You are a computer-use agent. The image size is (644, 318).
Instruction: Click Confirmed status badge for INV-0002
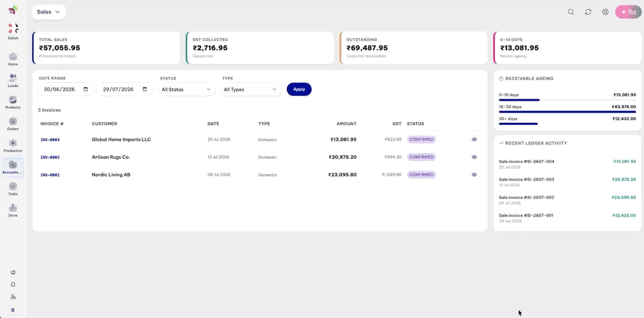click(x=421, y=174)
